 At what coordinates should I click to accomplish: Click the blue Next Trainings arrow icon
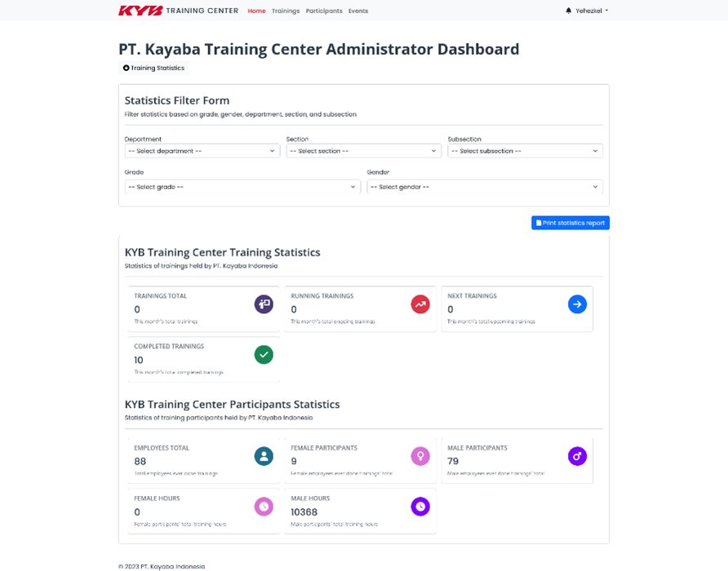click(x=577, y=304)
